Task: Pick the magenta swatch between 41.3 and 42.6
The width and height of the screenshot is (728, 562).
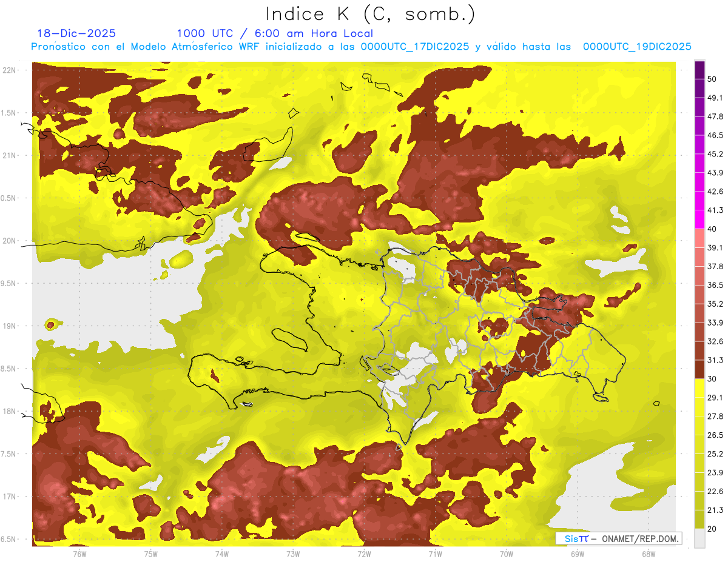Action: tap(699, 200)
